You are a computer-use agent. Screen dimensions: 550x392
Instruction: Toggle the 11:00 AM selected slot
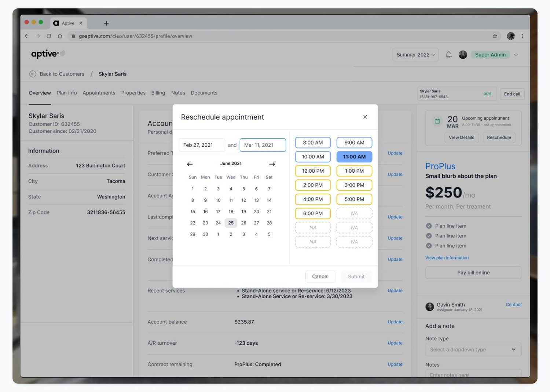point(354,157)
